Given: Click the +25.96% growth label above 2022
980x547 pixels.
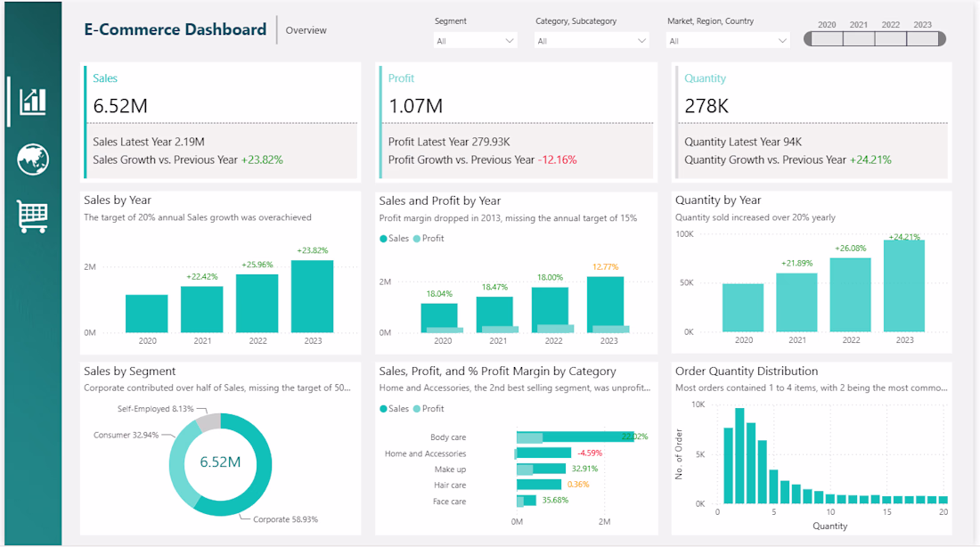Looking at the screenshot, I should [257, 265].
